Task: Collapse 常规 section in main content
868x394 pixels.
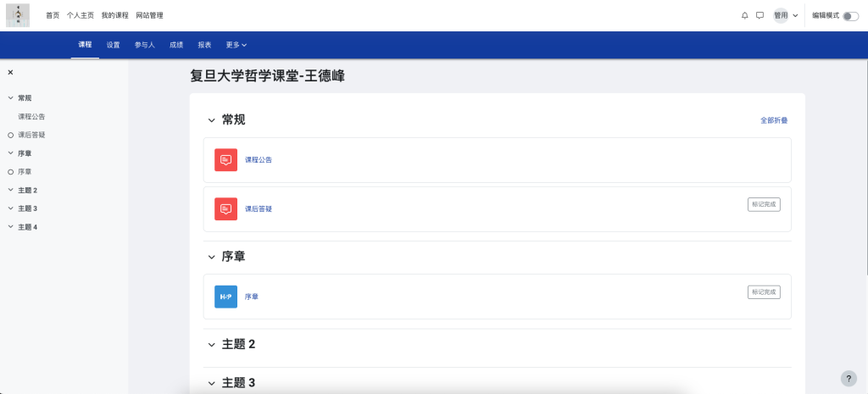Action: point(211,120)
